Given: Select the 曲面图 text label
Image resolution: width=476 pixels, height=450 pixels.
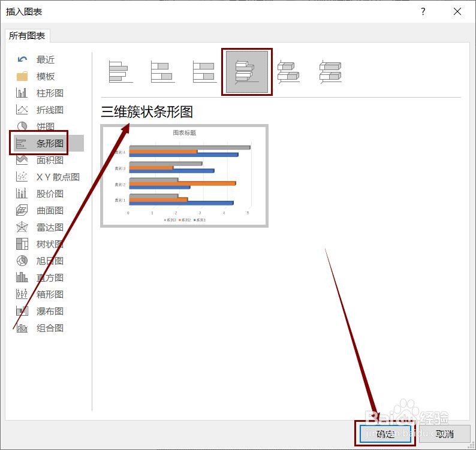Looking at the screenshot, I should pyautogui.click(x=50, y=210).
